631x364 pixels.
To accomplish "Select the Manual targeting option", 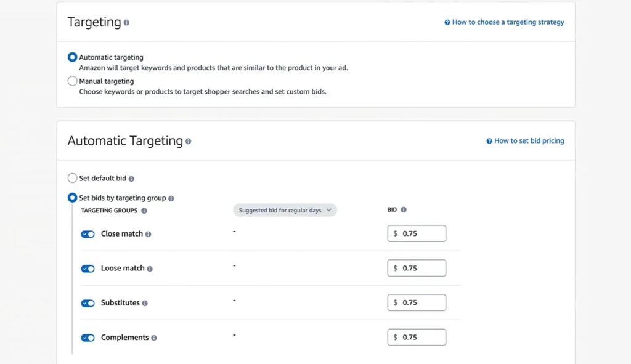I will (72, 81).
